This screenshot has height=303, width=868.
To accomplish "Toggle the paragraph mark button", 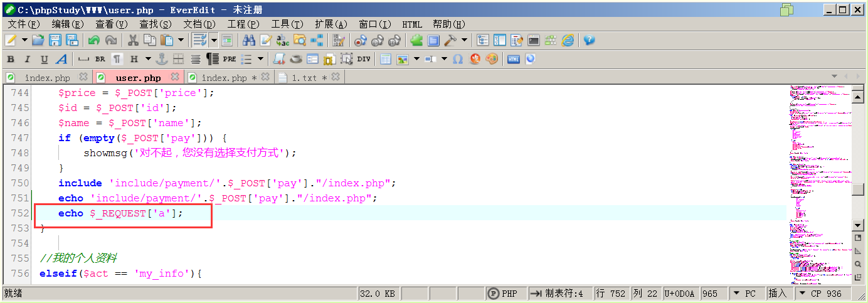I will pos(117,59).
